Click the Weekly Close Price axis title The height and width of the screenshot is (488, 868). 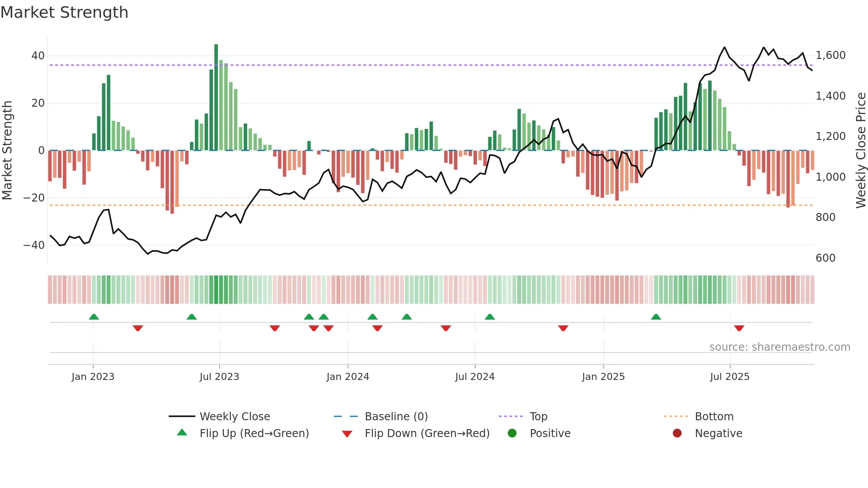click(x=861, y=150)
